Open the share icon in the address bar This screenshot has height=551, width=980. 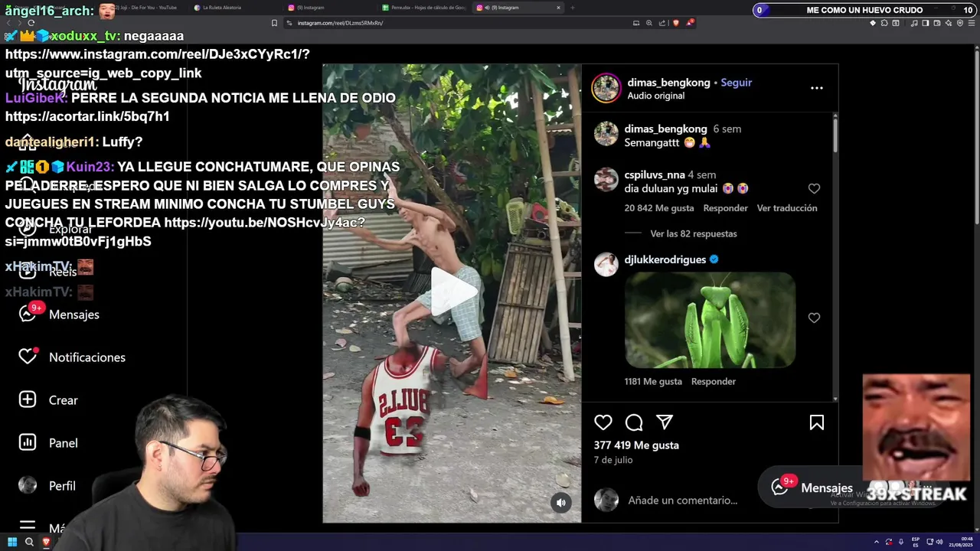point(662,23)
